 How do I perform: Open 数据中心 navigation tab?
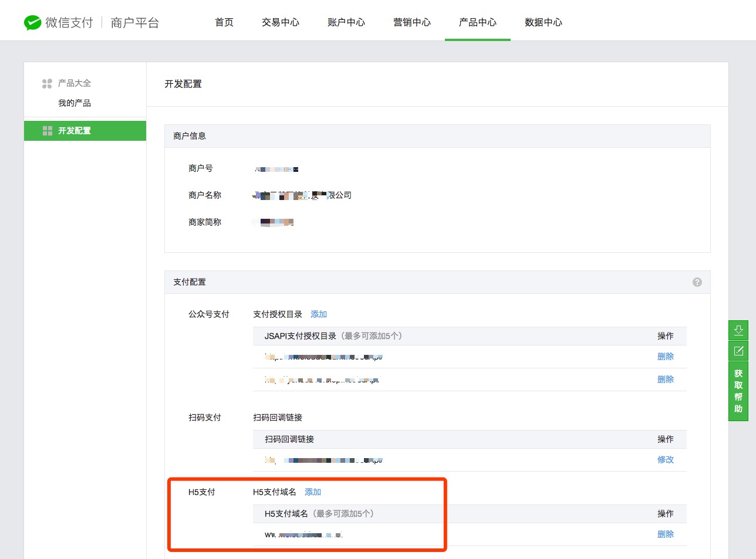544,22
